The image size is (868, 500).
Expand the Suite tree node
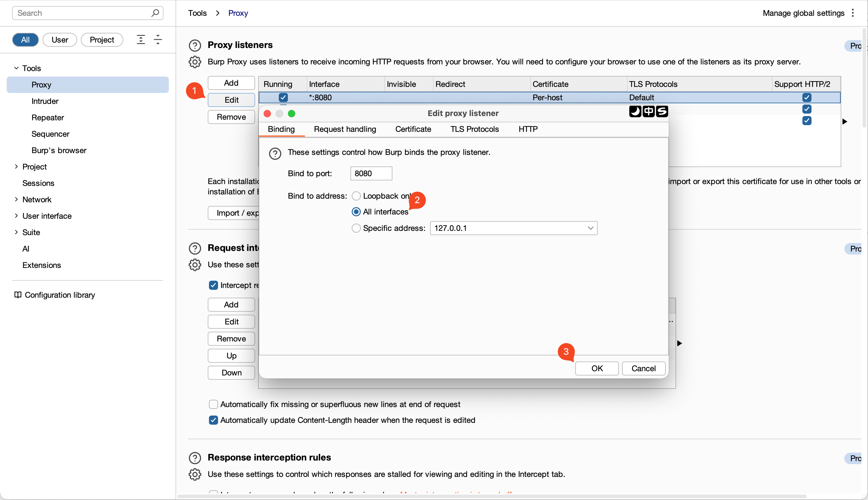pos(16,232)
